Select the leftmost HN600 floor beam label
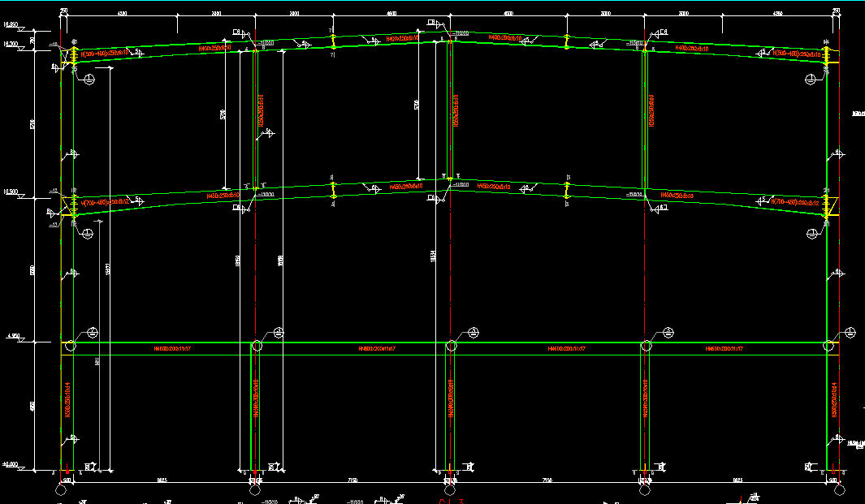The width and height of the screenshot is (865, 504). pos(172,348)
